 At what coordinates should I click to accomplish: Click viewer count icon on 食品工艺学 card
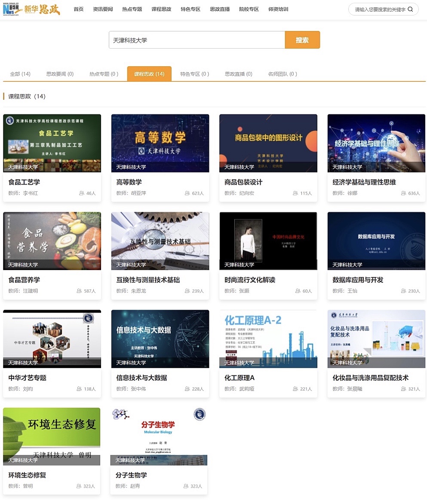[82, 194]
